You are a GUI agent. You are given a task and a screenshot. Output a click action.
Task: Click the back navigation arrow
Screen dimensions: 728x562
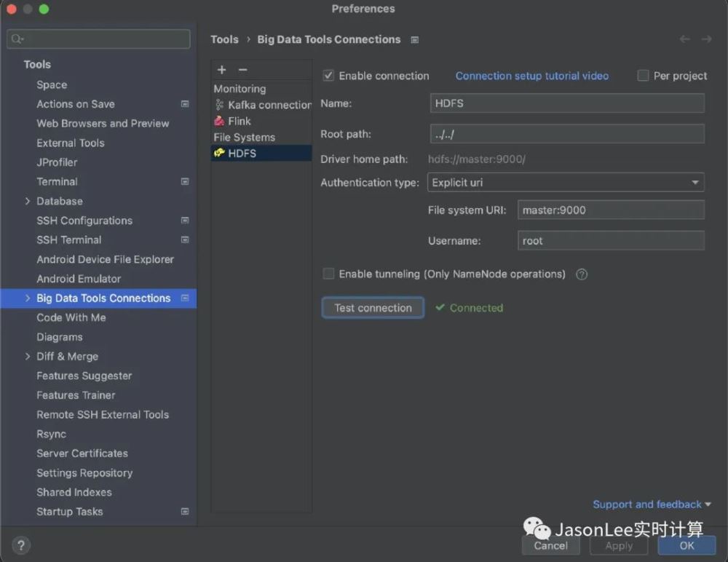click(x=684, y=39)
